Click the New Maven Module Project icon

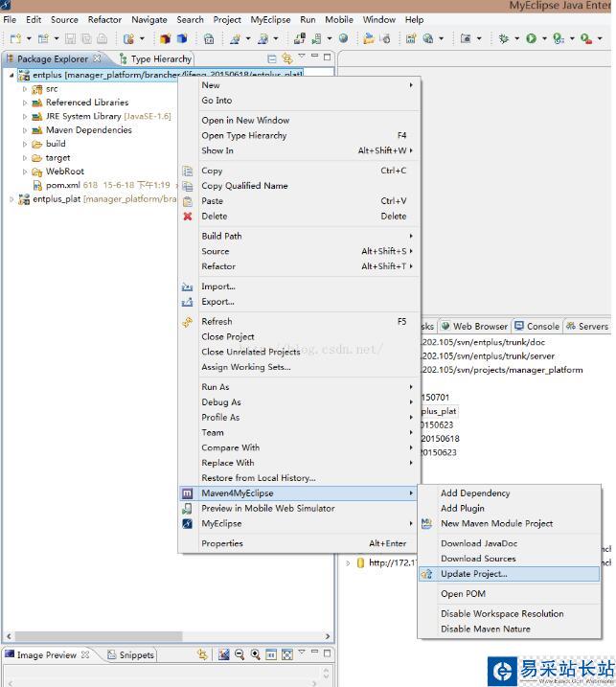click(x=426, y=523)
